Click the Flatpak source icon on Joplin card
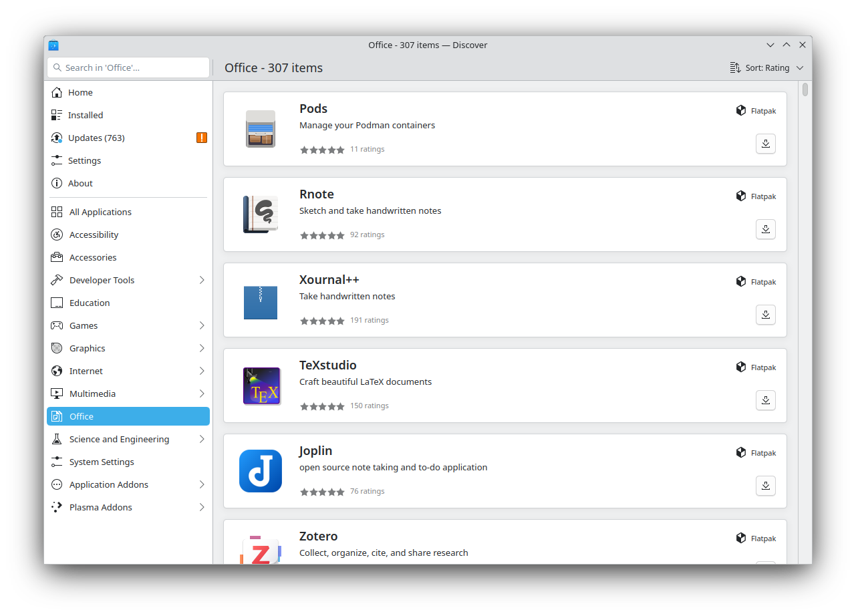 pos(741,452)
